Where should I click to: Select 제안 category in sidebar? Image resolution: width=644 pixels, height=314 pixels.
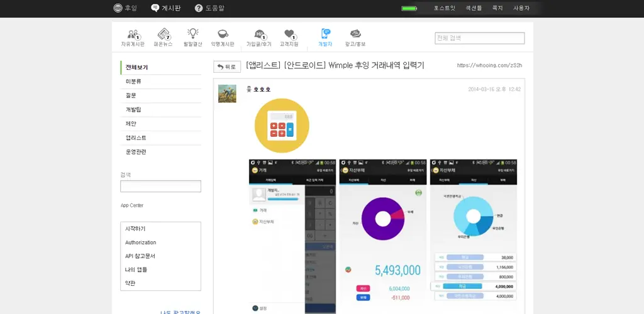click(x=161, y=124)
